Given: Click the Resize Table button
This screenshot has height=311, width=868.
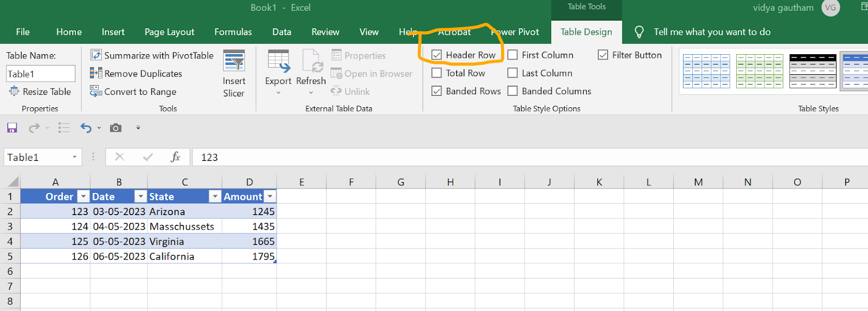Looking at the screenshot, I should coord(40,92).
